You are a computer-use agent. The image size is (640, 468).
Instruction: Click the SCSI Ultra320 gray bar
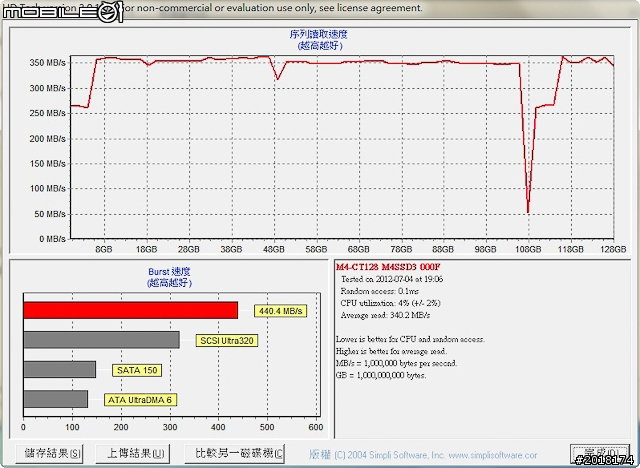[x=100, y=340]
